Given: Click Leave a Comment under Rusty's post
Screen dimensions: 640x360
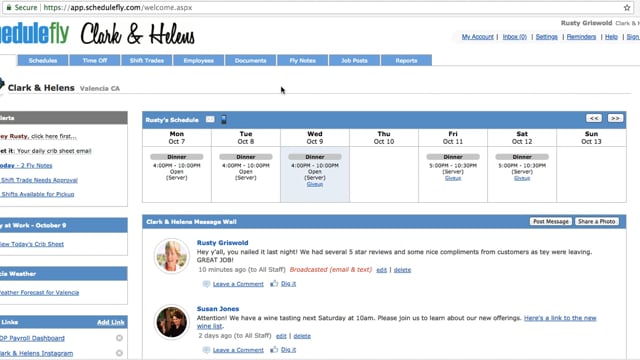Looking at the screenshot, I should click(x=238, y=284).
